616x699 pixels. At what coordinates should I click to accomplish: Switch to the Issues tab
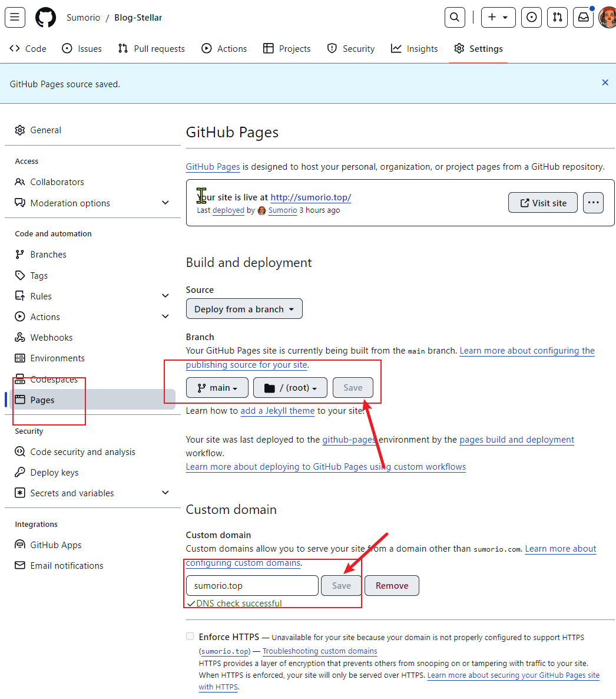click(x=81, y=48)
